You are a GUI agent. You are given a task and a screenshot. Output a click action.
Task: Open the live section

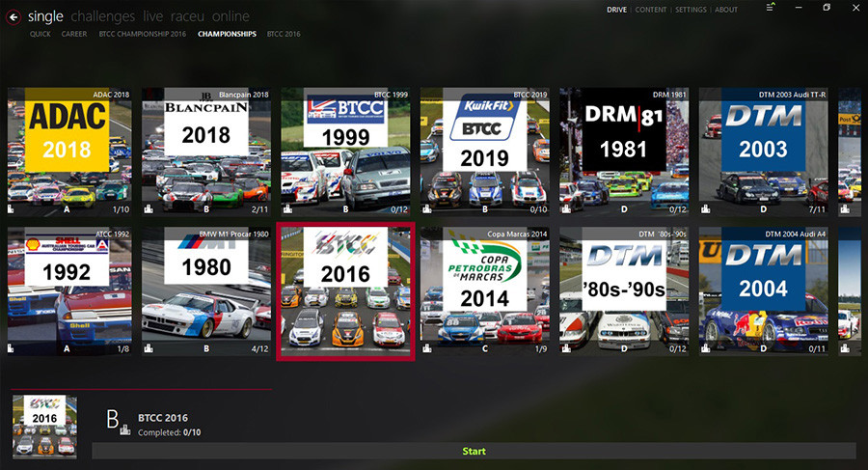coord(152,16)
